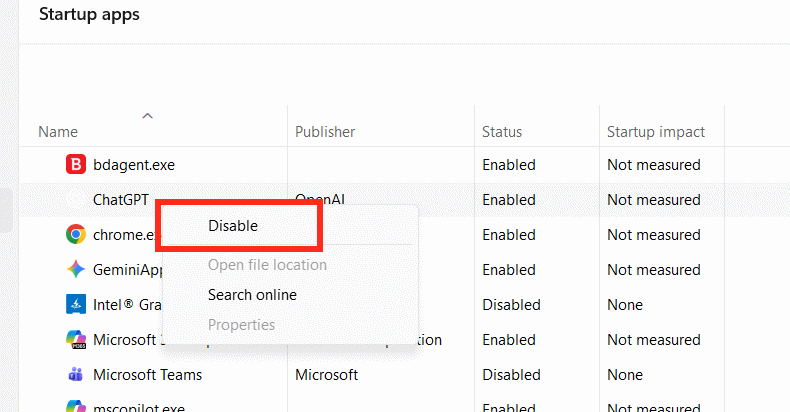
Task: Sort by the Startup impact column header
Action: [656, 132]
